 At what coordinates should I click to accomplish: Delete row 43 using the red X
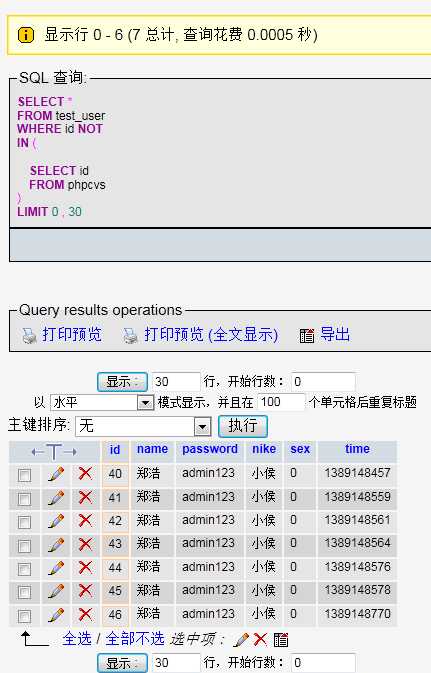click(85, 544)
